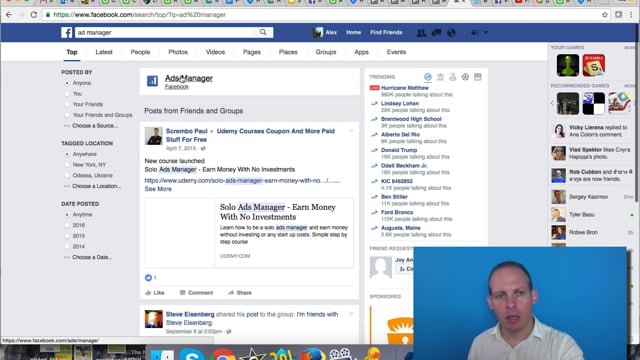
Task: Open Scrembo Paul post options chevron
Action: (351, 131)
